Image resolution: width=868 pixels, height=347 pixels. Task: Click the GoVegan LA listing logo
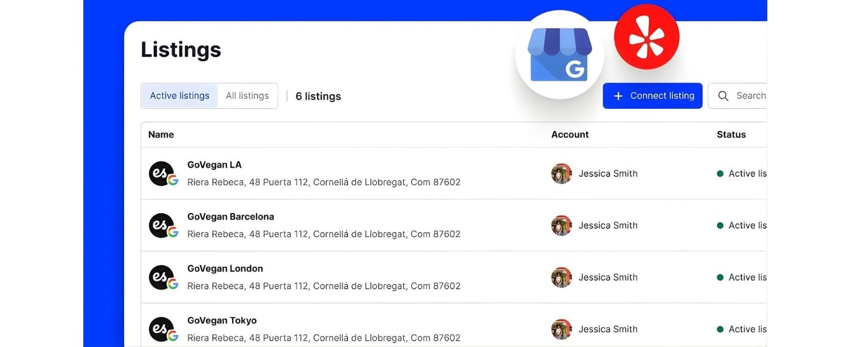[161, 173]
